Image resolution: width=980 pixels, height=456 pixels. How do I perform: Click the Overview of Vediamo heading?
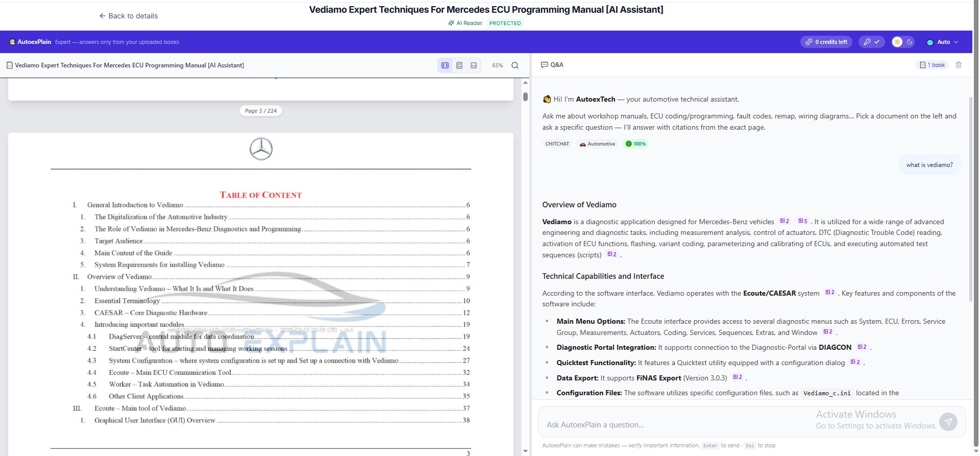(579, 205)
